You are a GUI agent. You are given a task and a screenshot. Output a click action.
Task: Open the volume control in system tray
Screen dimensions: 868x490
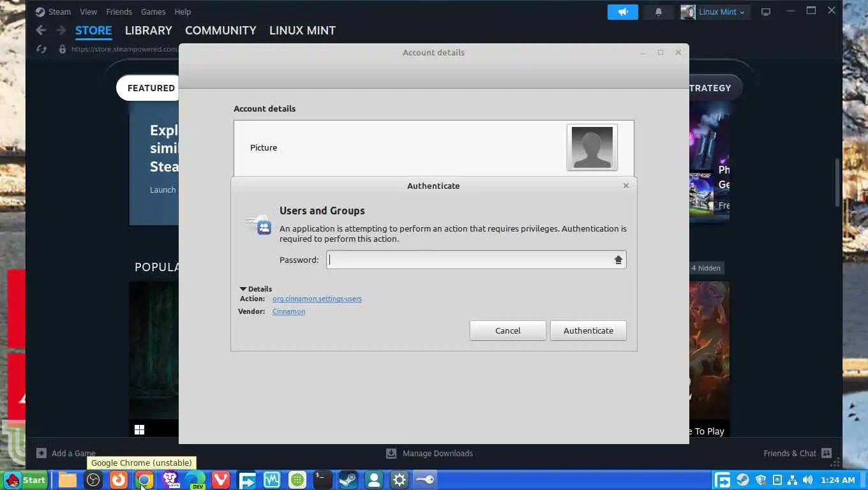(x=808, y=480)
